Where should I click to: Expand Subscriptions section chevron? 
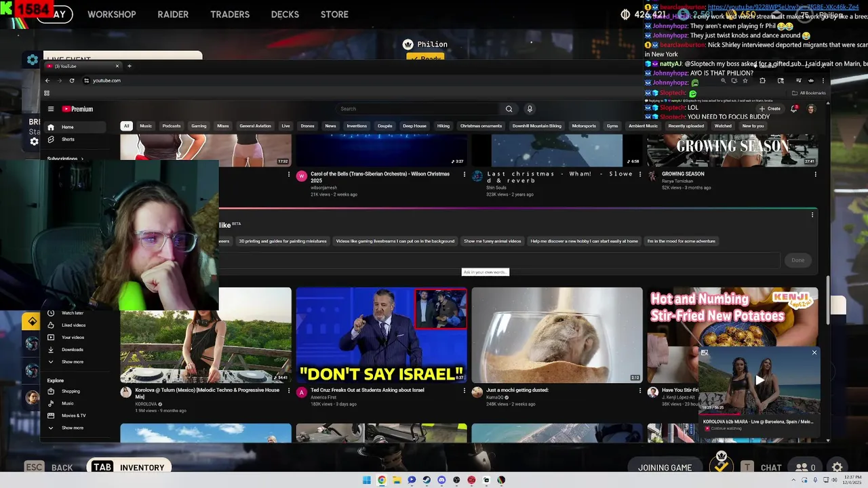pyautogui.click(x=82, y=159)
